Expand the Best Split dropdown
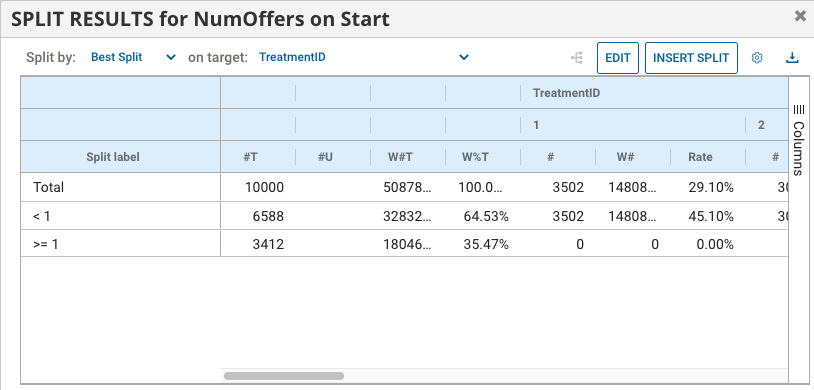The image size is (814, 390). point(133,57)
